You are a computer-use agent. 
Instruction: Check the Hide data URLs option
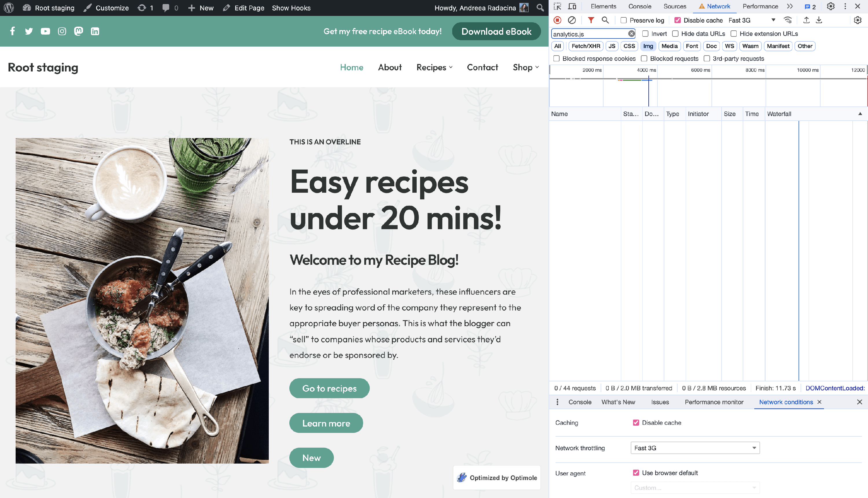click(675, 34)
